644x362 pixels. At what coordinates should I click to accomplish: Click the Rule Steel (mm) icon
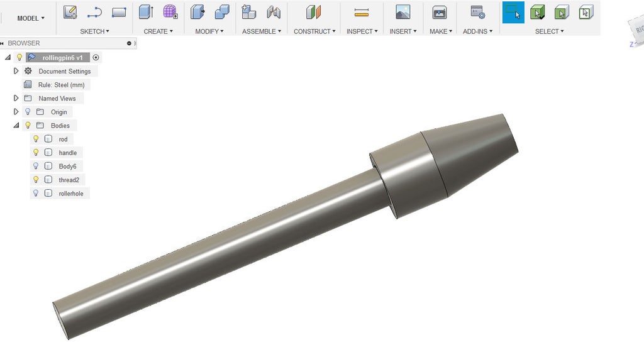[x=28, y=85]
